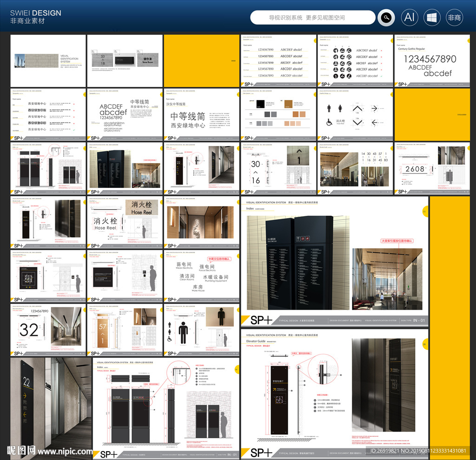Click the up chevron arrow on the symbols page

click(357, 108)
